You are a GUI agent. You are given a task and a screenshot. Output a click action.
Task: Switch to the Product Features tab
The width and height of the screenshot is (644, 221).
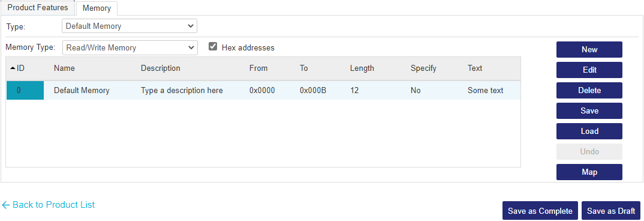(x=38, y=8)
